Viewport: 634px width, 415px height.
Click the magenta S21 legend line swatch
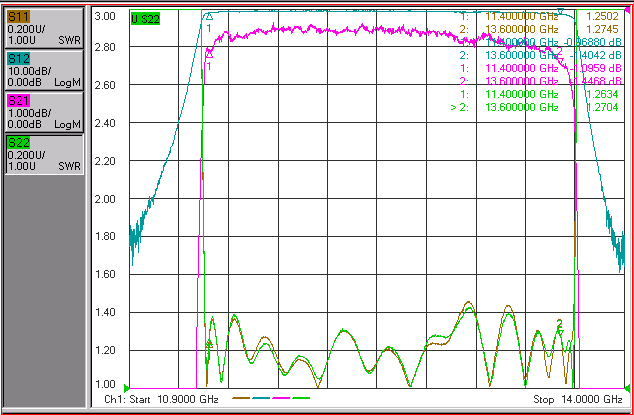[x=281, y=398]
